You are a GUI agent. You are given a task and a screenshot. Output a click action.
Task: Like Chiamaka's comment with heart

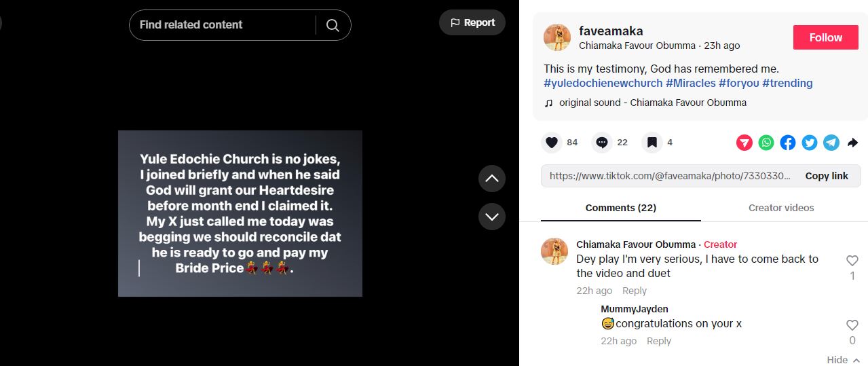(852, 261)
